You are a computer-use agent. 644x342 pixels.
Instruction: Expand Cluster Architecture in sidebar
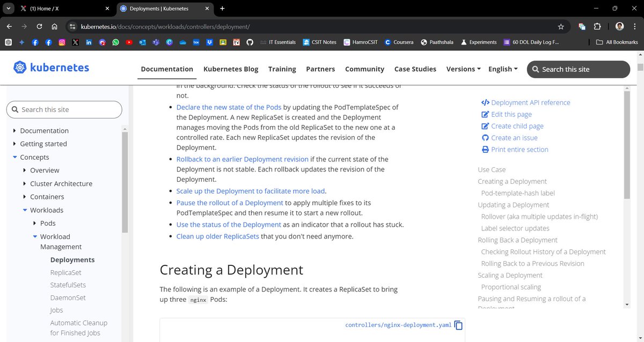[x=25, y=183]
